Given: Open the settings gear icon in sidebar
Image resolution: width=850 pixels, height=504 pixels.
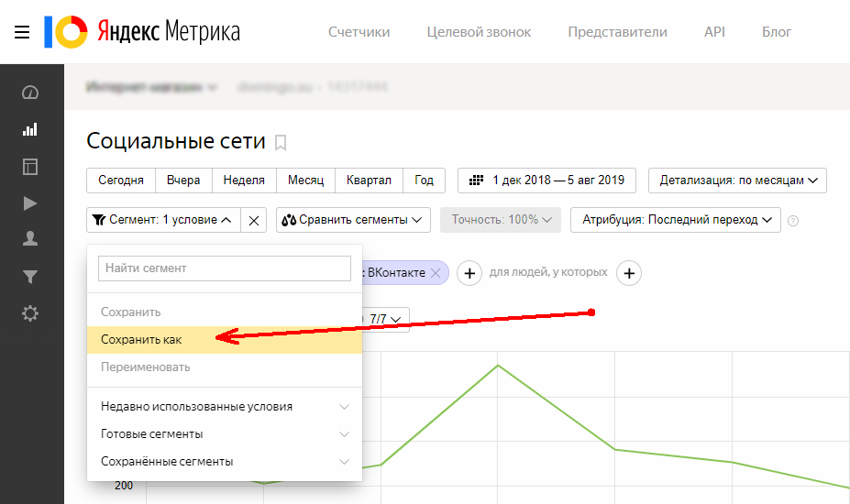Looking at the screenshot, I should (30, 313).
